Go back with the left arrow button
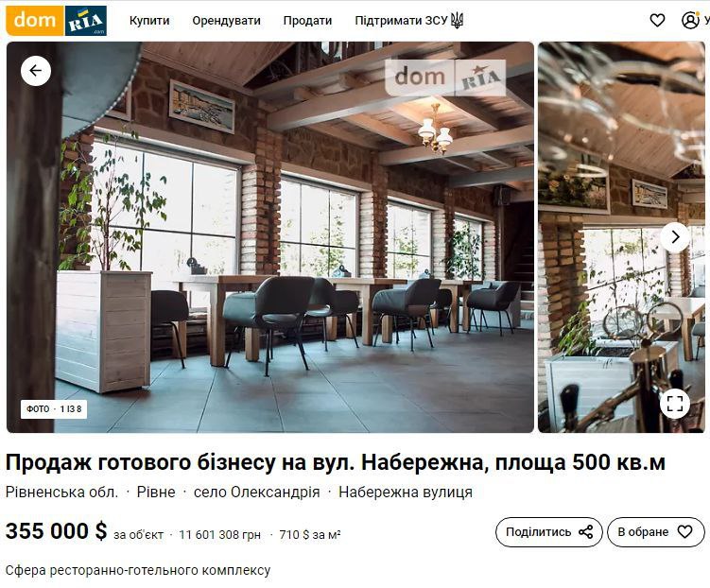Screen dimensions: 710x588 click(x=36, y=71)
